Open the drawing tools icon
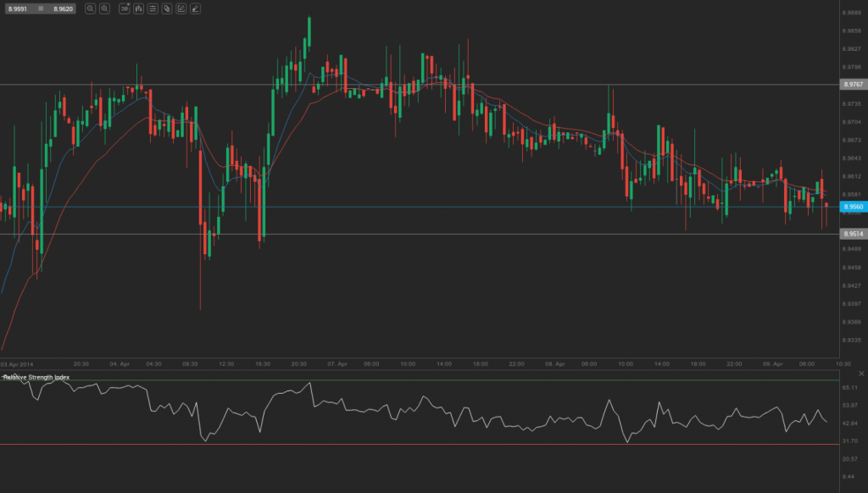The image size is (868, 493). pos(181,8)
